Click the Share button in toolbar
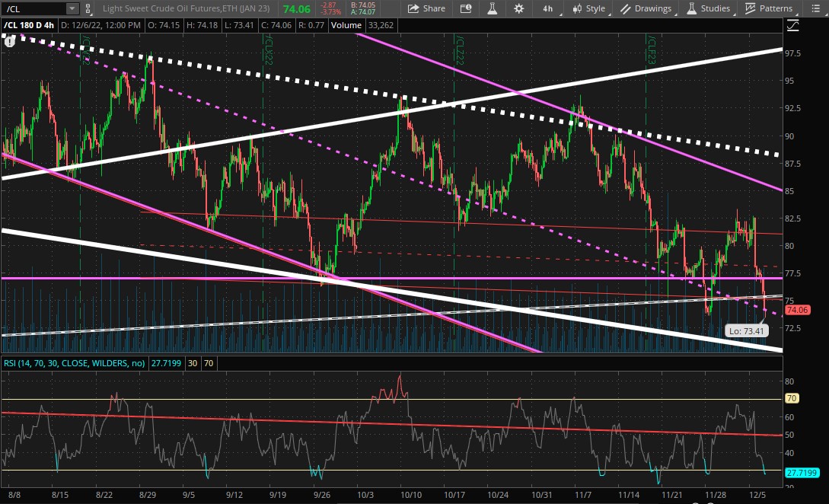The image size is (829, 504). (x=426, y=8)
